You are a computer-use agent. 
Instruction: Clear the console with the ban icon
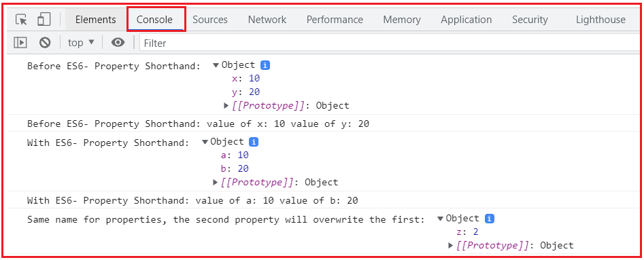click(x=45, y=43)
